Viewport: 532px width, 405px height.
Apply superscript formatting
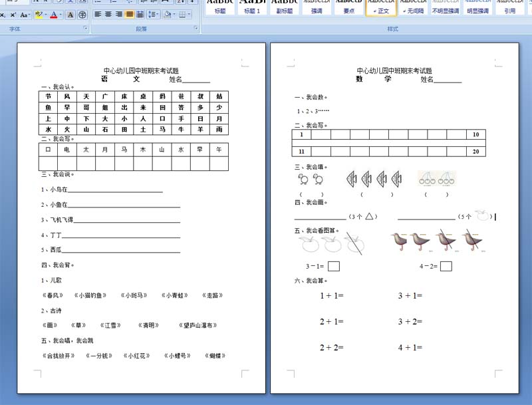pos(13,15)
